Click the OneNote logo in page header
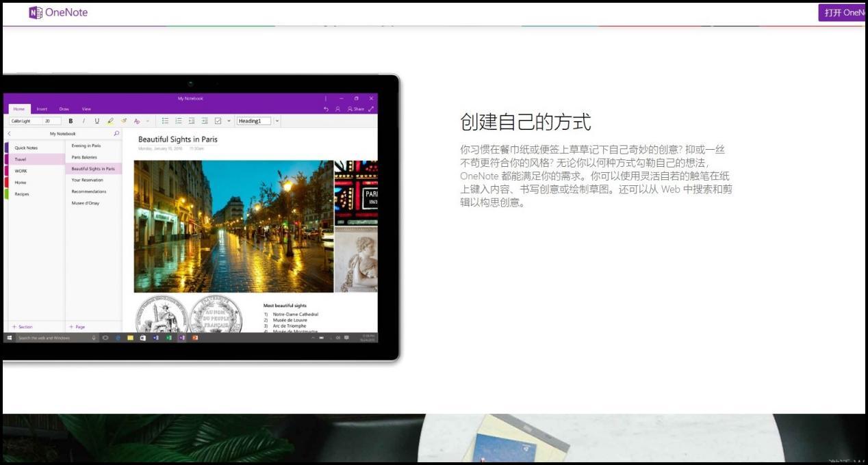Screen dimensions: 868x465 [x=58, y=12]
